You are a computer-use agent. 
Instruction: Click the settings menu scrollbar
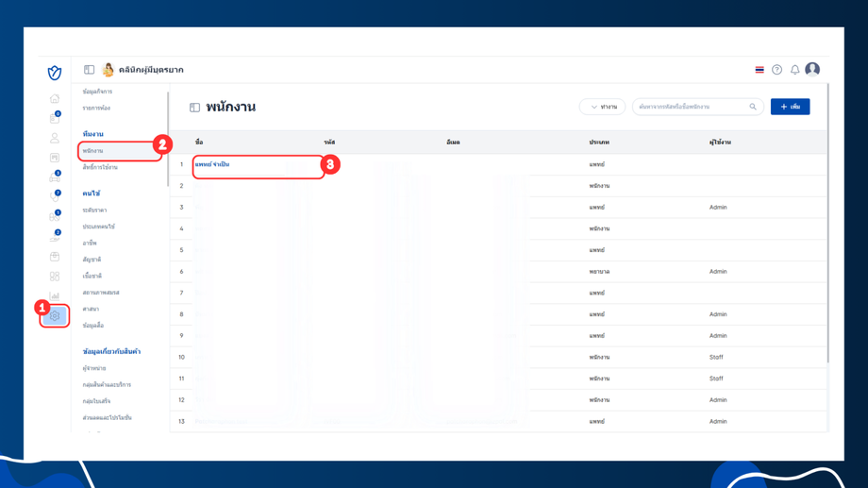167,139
